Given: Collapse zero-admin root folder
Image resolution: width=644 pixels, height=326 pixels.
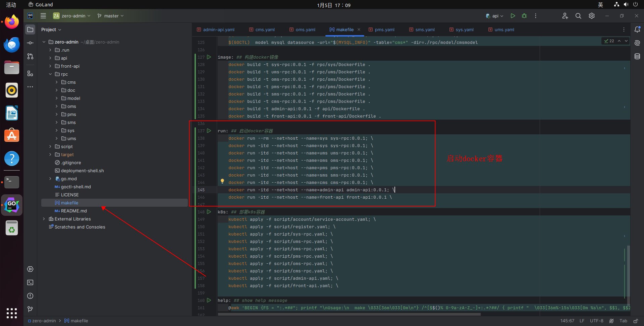Looking at the screenshot, I should pyautogui.click(x=44, y=42).
